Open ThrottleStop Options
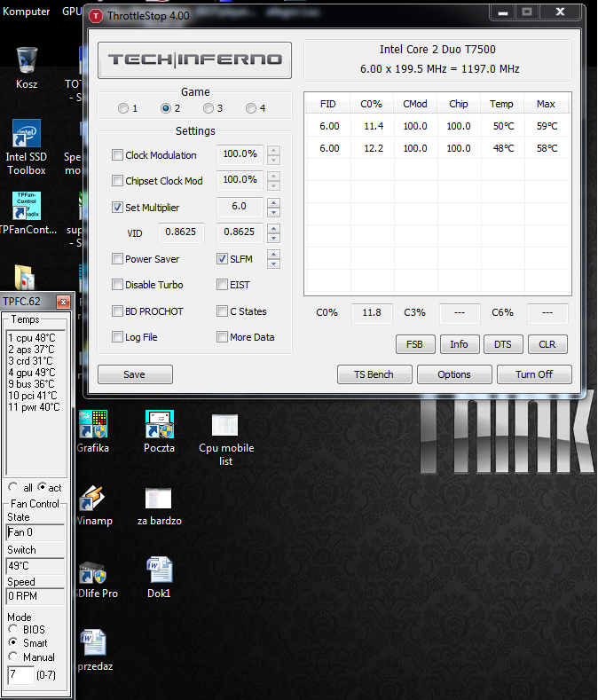This screenshot has height=700, width=598. click(x=454, y=374)
